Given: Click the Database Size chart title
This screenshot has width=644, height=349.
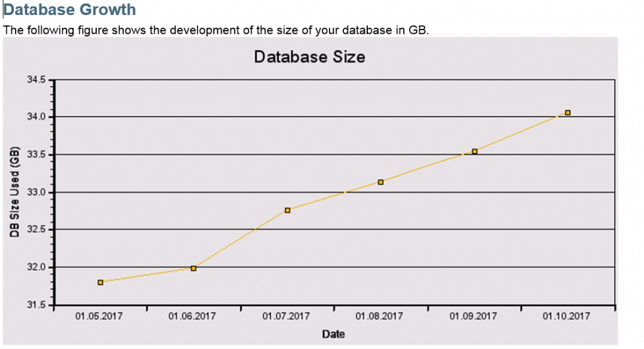Looking at the screenshot, I should 309,57.
